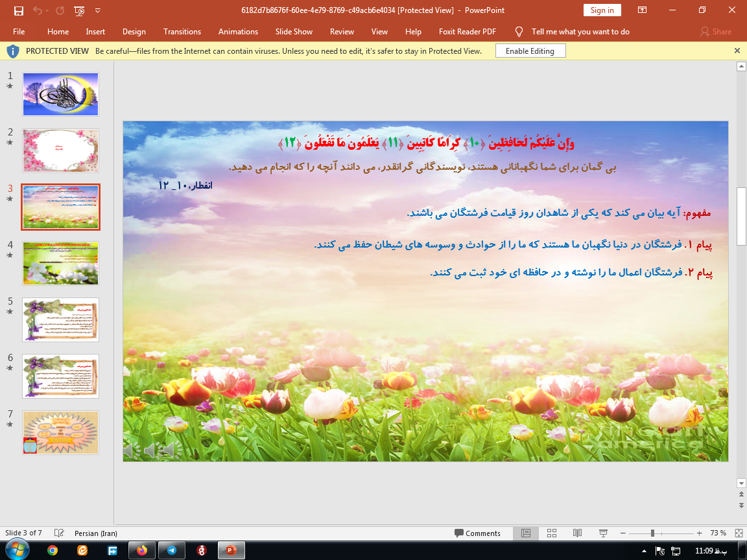Click the Save icon in Quick Access Toolbar
Viewport: 747px width, 560px height.
(x=18, y=10)
